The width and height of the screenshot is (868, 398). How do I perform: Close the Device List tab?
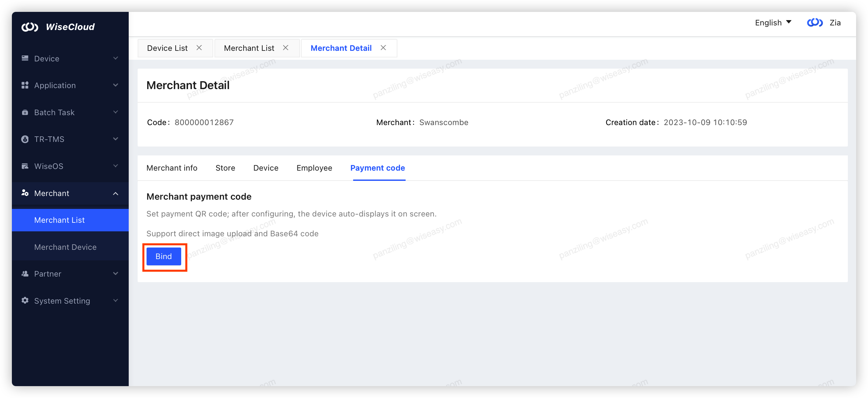pyautogui.click(x=199, y=48)
